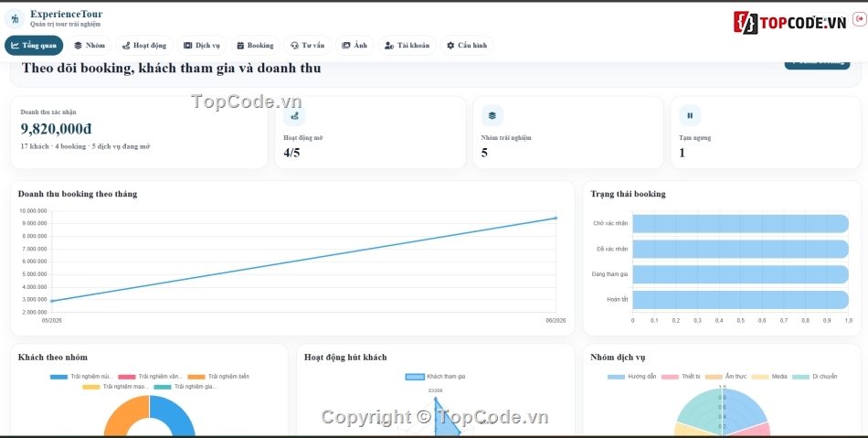Click the ExperienceTour hiker logo icon

pyautogui.click(x=15, y=19)
